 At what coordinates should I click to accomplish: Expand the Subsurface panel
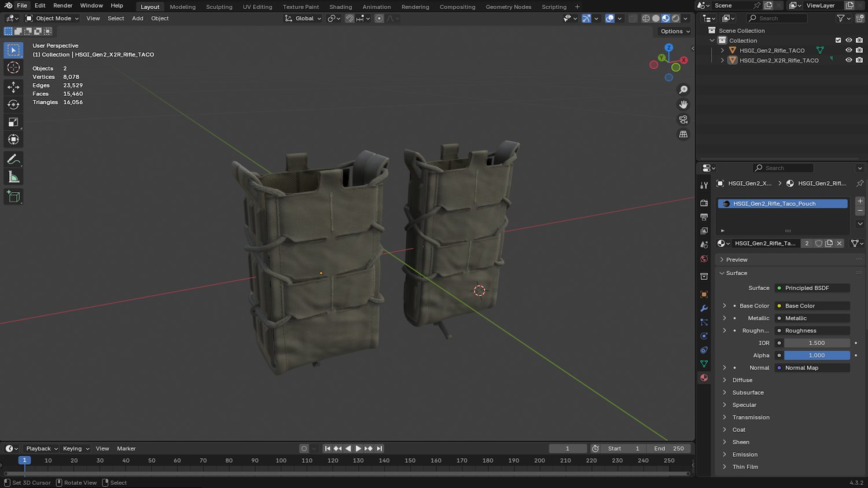click(748, 392)
